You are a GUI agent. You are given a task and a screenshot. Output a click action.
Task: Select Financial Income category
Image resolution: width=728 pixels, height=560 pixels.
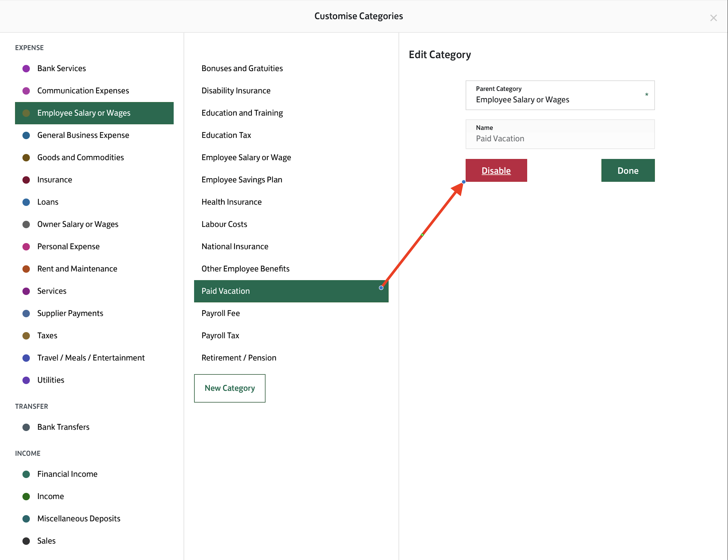point(94,474)
